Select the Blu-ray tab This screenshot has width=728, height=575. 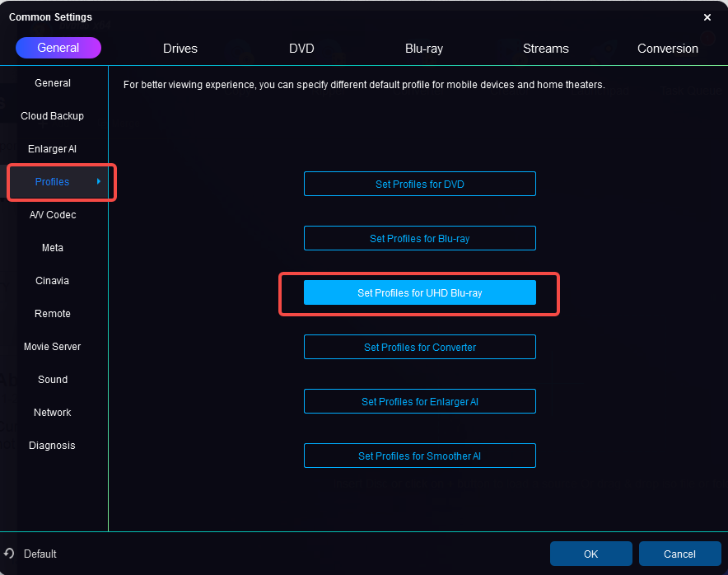click(x=424, y=49)
